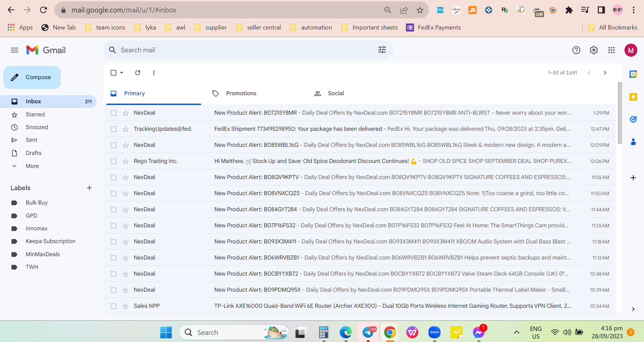Image resolution: width=644 pixels, height=342 pixels.
Task: Open the seller central bookmark folder
Action: 259,27
